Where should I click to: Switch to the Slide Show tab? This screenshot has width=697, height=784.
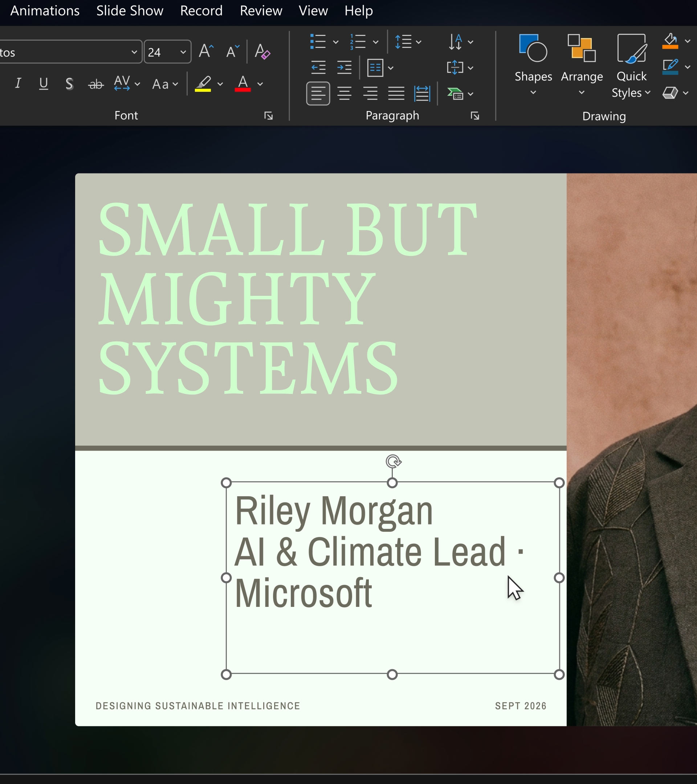click(130, 11)
